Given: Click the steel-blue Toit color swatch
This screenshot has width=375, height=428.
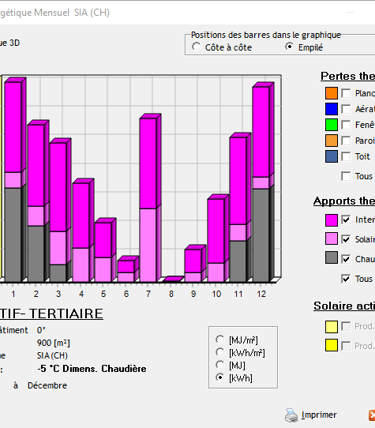Looking at the screenshot, I should (x=331, y=156).
